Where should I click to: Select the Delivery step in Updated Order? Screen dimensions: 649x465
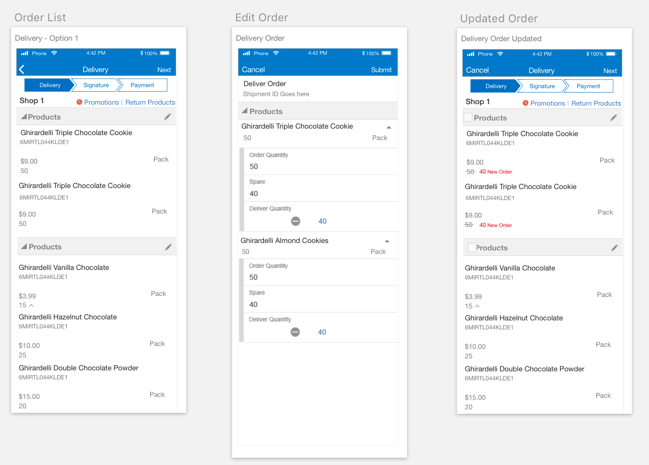point(496,86)
